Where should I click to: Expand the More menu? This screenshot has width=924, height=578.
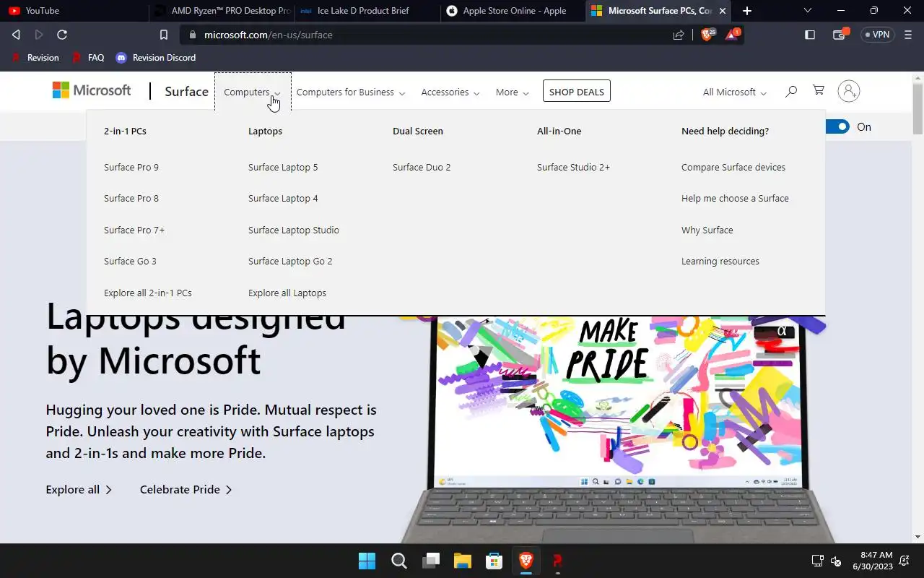click(513, 92)
